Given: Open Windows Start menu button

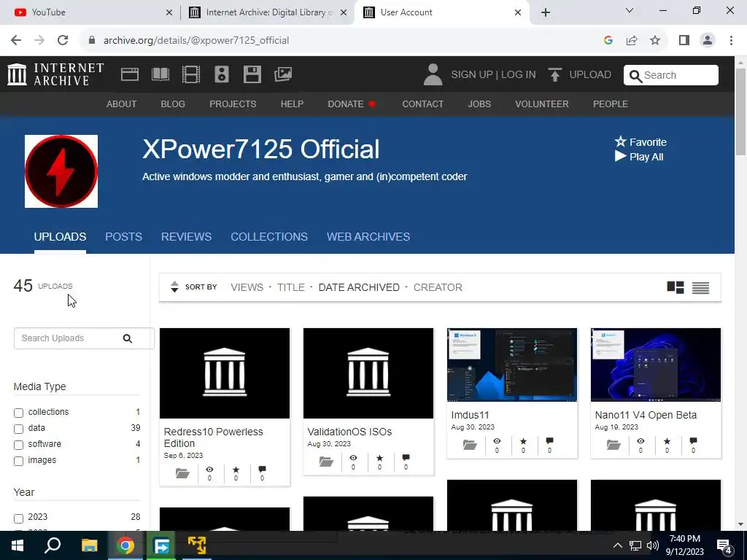Looking at the screenshot, I should pos(18,545).
